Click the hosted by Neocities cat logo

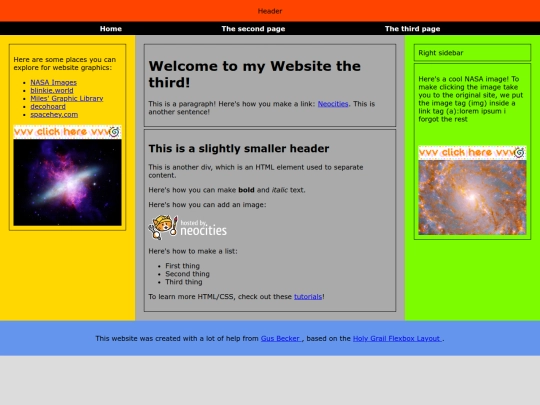coord(188,228)
